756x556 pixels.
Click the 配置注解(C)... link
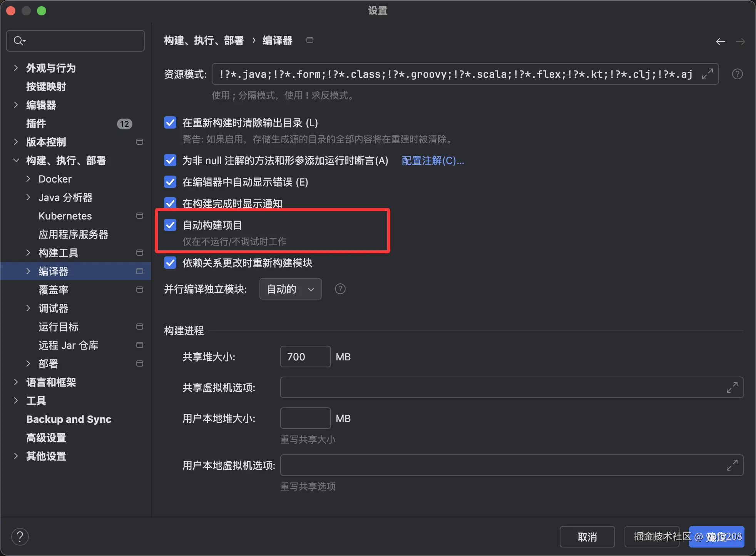433,161
